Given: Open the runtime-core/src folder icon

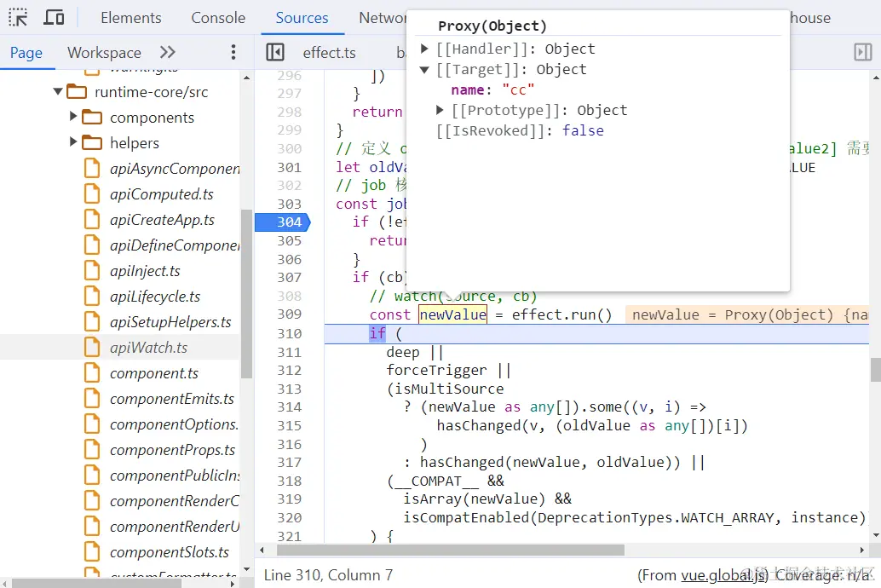Looking at the screenshot, I should click(x=77, y=91).
